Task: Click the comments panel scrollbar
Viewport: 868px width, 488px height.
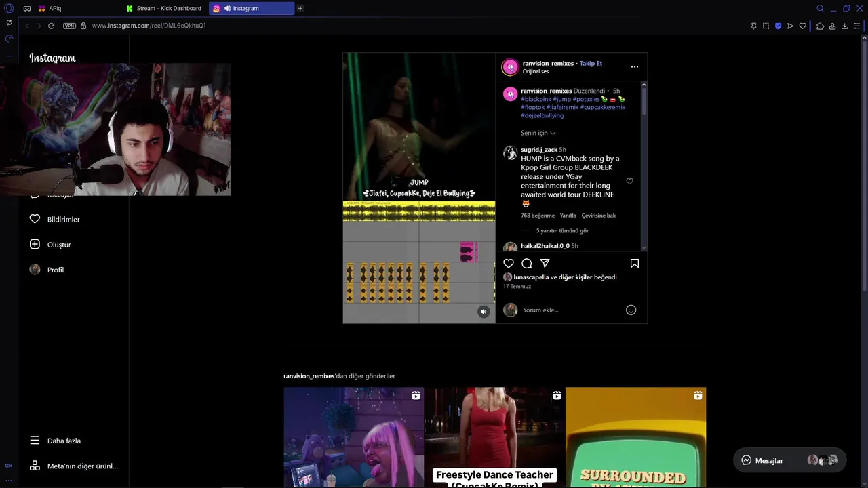Action: click(644, 100)
